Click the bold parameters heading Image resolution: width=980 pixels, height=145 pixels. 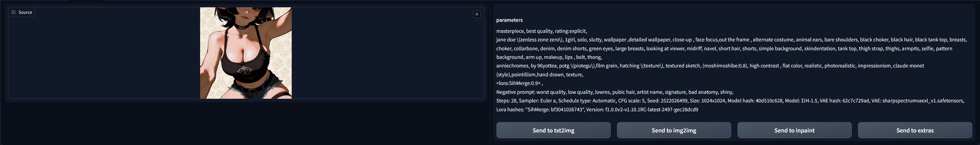tap(509, 20)
